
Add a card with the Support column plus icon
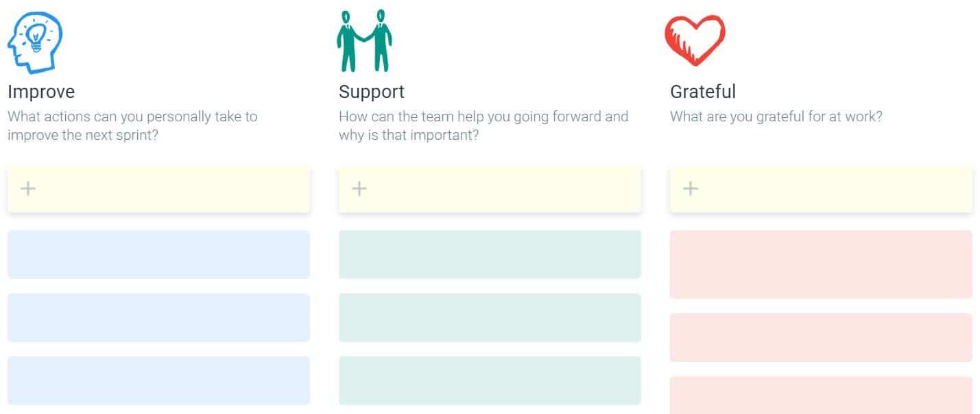click(359, 188)
